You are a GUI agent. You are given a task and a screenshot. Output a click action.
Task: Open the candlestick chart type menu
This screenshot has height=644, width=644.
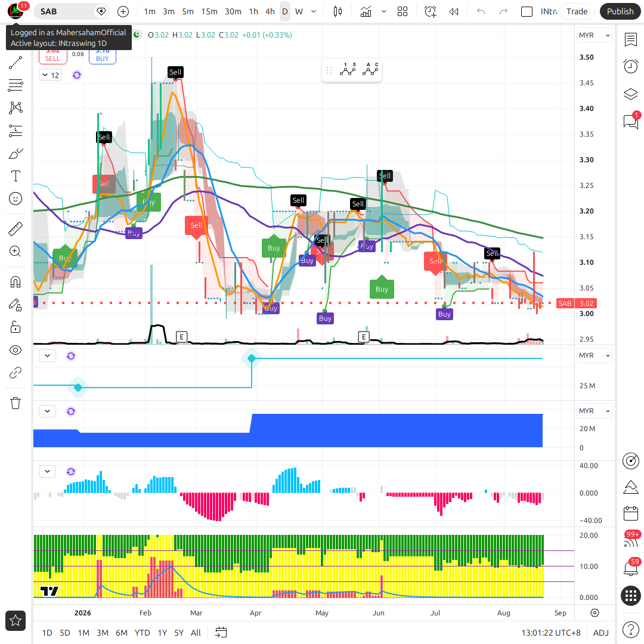338,11
